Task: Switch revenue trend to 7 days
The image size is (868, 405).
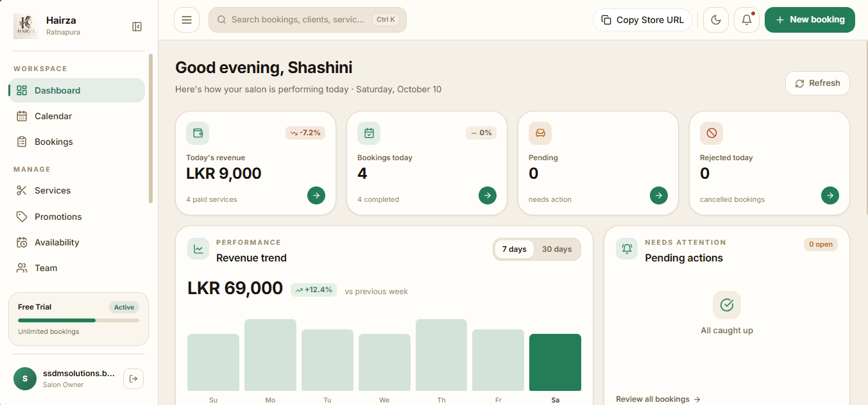Action: (x=514, y=249)
